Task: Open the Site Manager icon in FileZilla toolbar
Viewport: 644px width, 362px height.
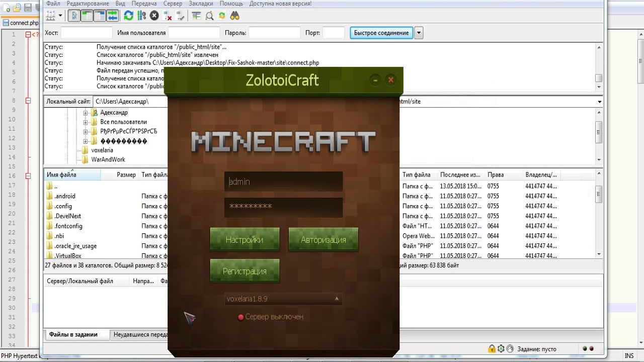Action: [x=51, y=16]
